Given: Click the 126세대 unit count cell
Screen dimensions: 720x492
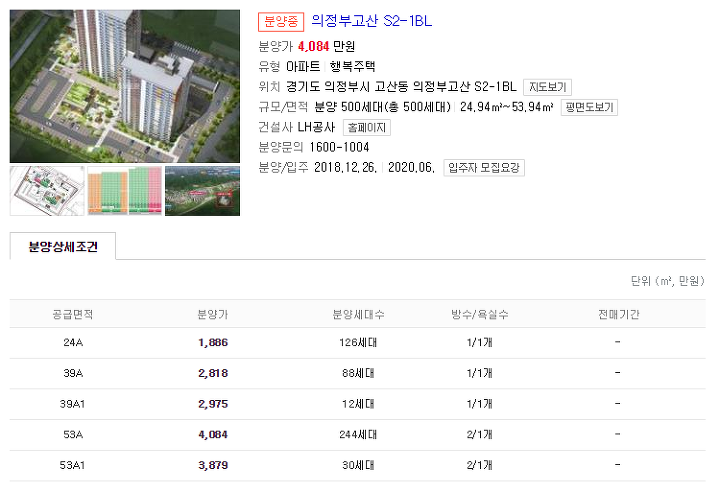Looking at the screenshot, I should (358, 342).
